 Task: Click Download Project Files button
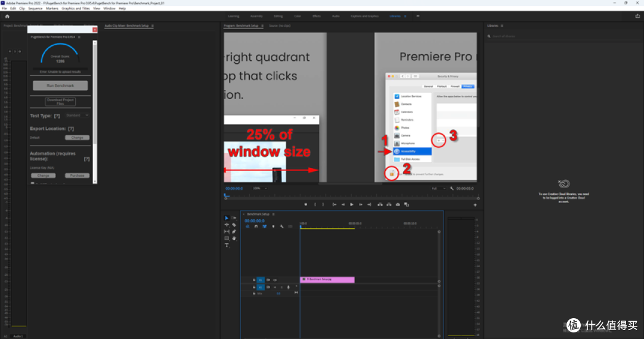(60, 101)
